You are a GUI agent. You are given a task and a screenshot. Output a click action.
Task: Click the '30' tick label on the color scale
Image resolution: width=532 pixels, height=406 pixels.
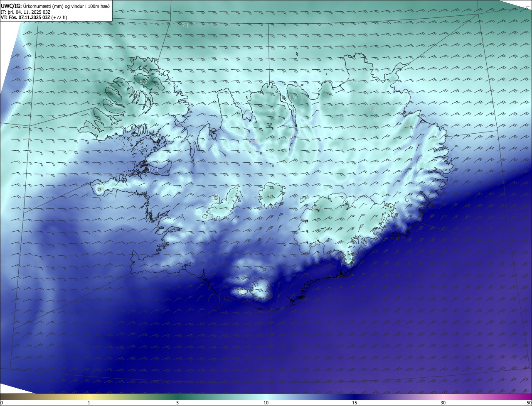(443, 403)
